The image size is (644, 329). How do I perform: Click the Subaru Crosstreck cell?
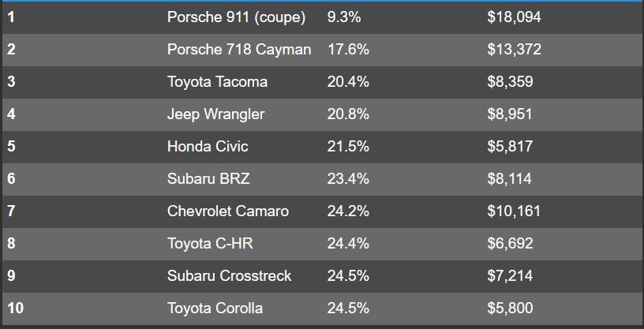[229, 275]
